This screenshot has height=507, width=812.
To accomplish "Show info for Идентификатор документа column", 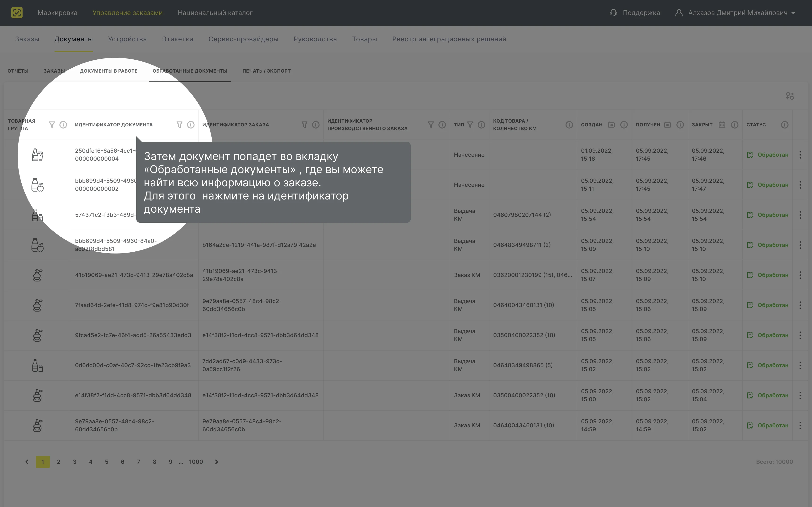I will (191, 125).
